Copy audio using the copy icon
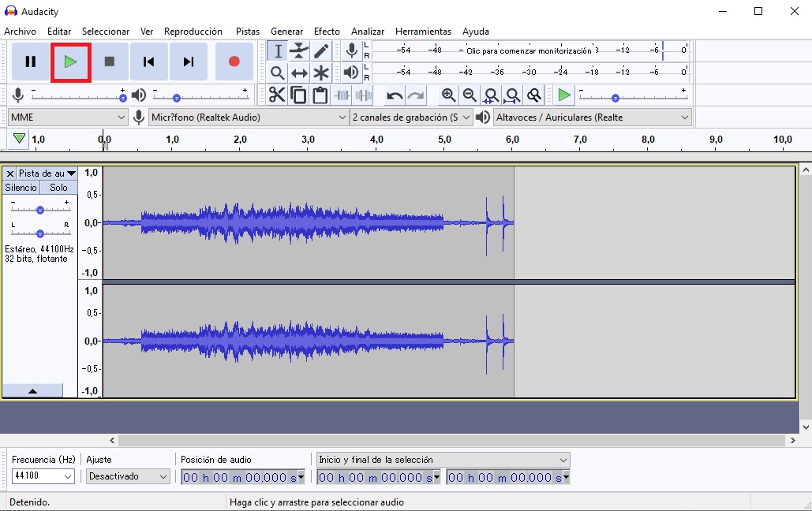The image size is (812, 511). click(299, 94)
